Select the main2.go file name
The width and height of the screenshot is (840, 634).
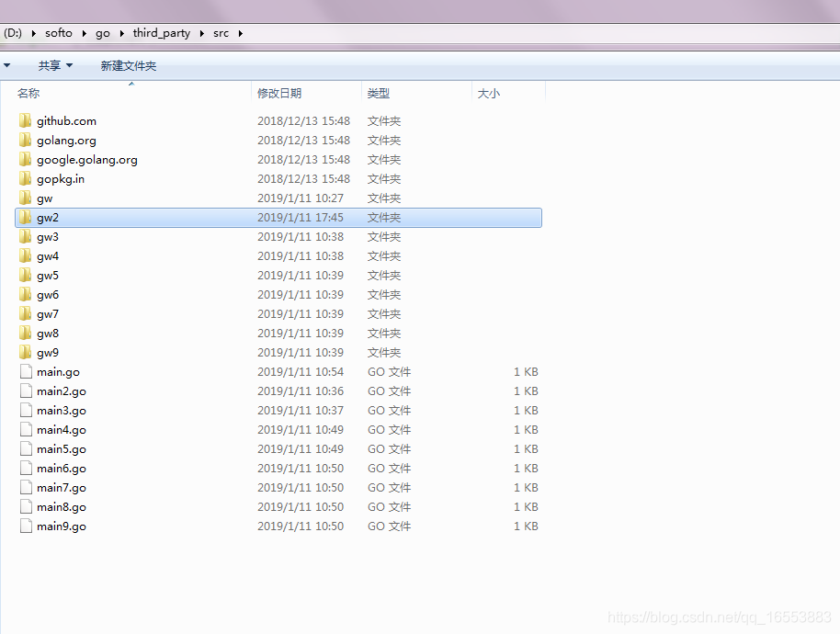pyautogui.click(x=61, y=391)
